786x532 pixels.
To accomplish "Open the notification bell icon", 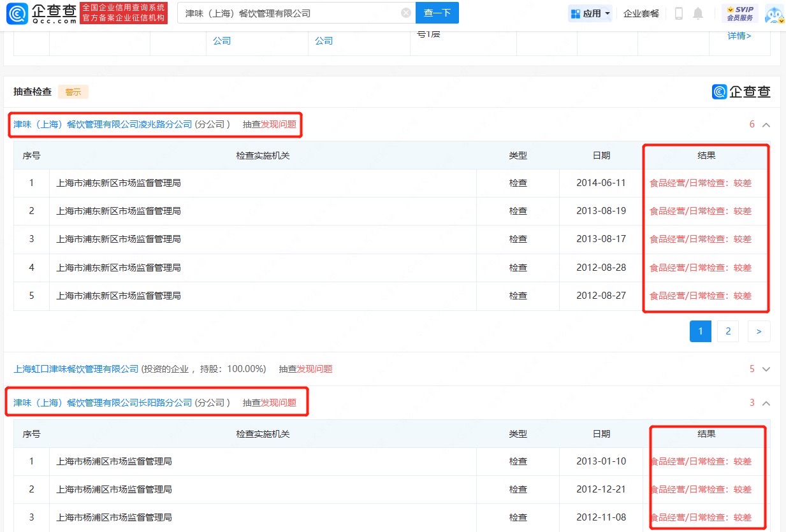I will 699,13.
